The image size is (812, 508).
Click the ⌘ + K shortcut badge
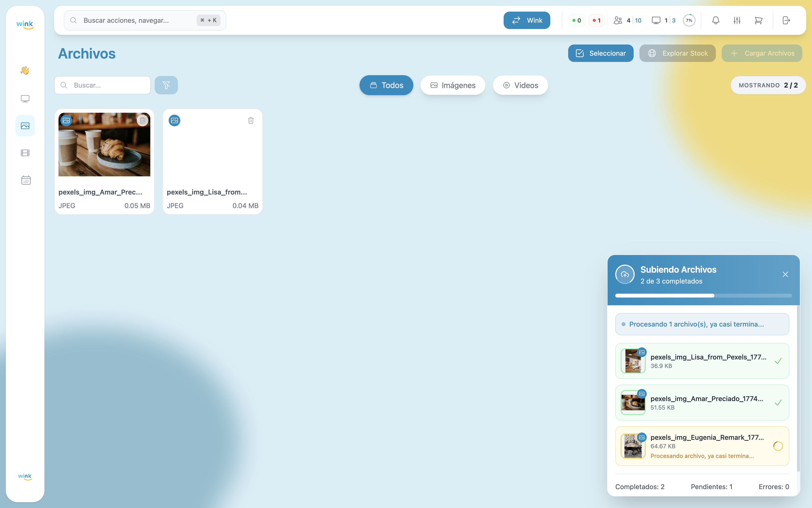(208, 21)
